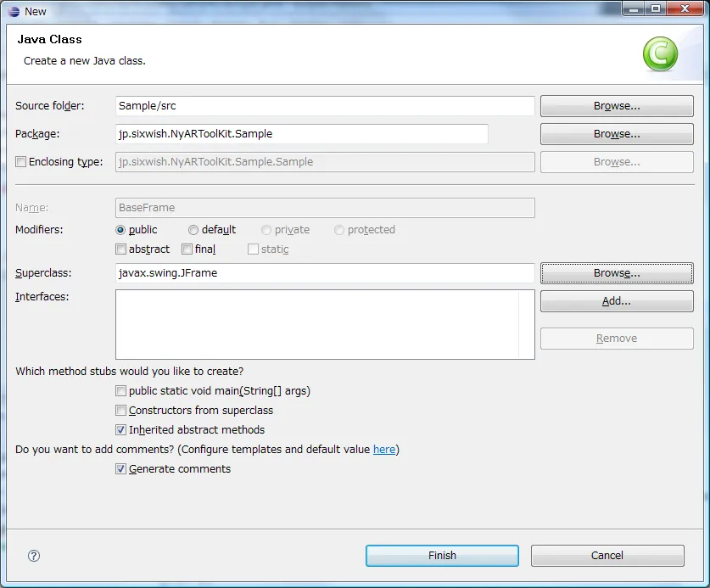Image resolution: width=710 pixels, height=588 pixels.
Task: Browse for the Superclass
Action: (x=617, y=273)
